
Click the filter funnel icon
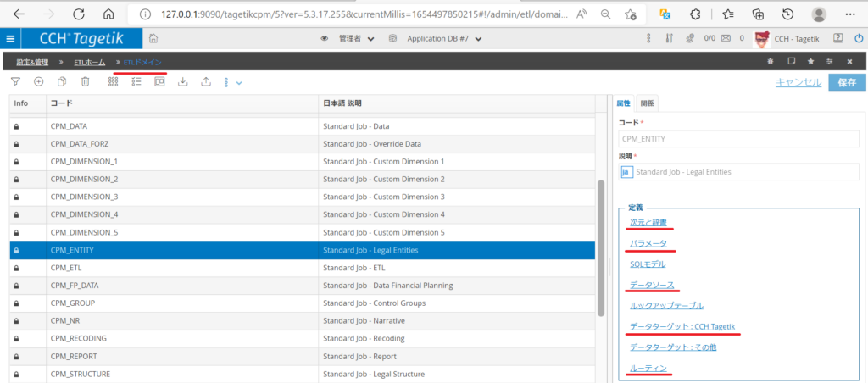coord(15,82)
